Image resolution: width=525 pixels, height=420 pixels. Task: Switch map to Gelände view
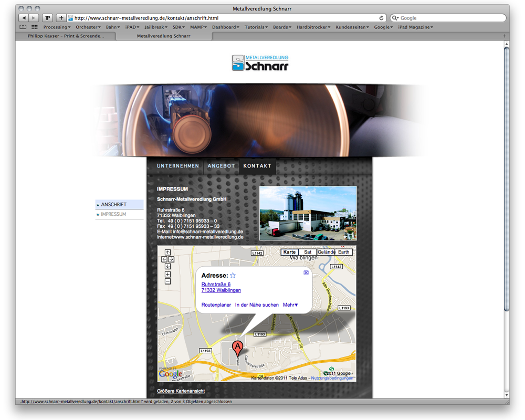(326, 252)
